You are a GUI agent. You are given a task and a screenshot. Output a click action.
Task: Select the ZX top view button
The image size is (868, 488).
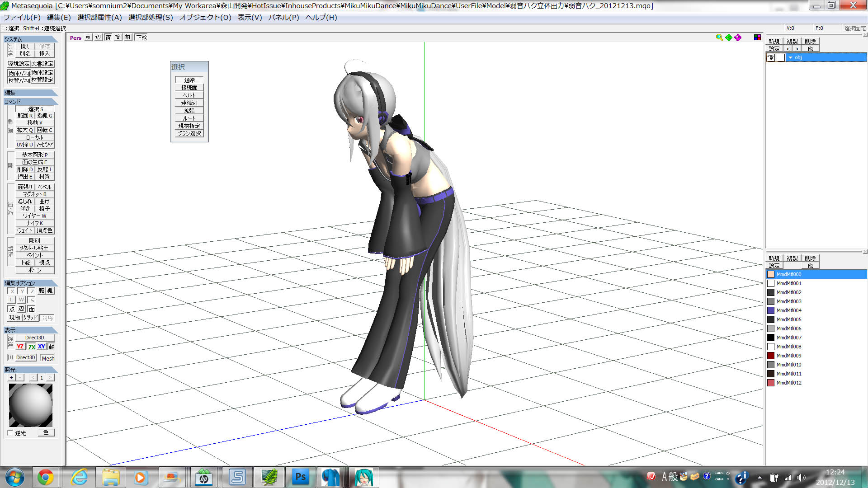(31, 347)
